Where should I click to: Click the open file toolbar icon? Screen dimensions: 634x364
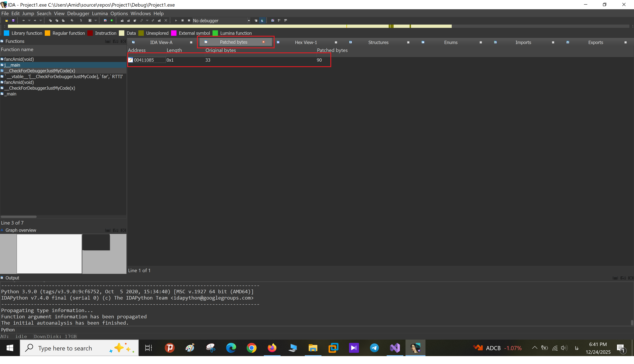(x=7, y=20)
